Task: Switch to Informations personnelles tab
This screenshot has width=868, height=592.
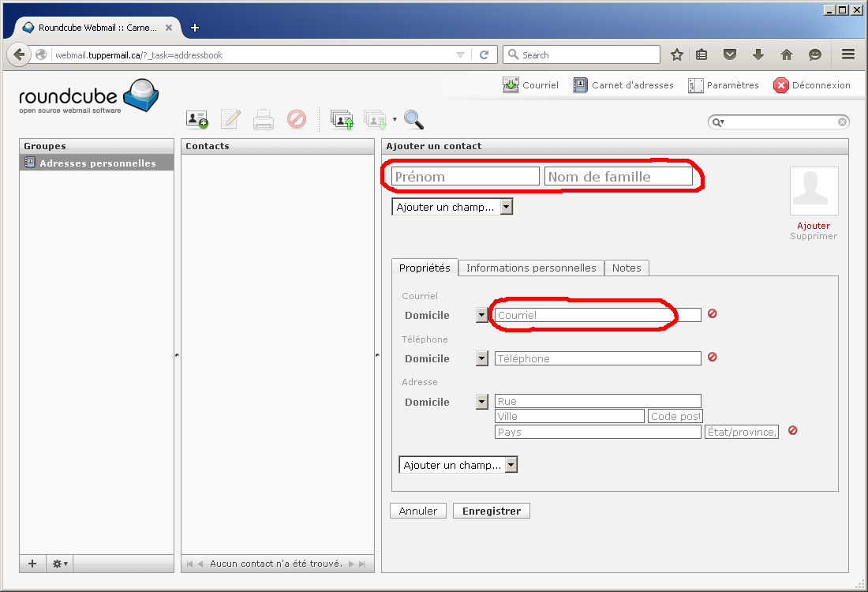Action: pyautogui.click(x=531, y=268)
